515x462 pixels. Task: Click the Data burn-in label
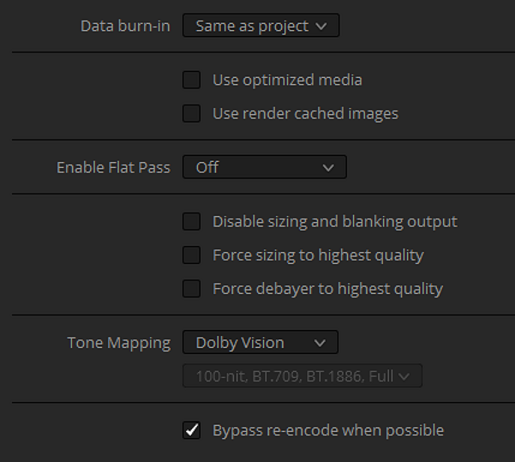[125, 26]
